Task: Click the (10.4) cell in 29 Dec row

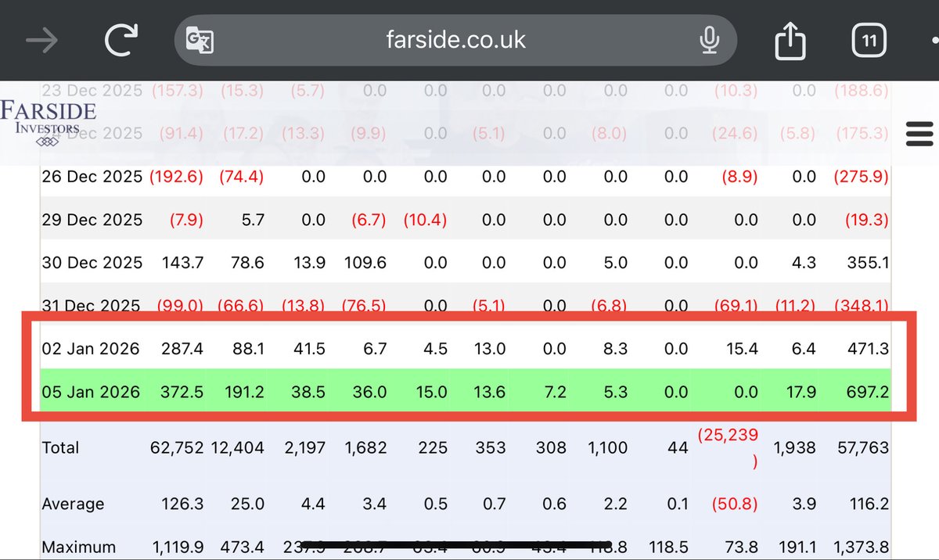Action: (425, 220)
